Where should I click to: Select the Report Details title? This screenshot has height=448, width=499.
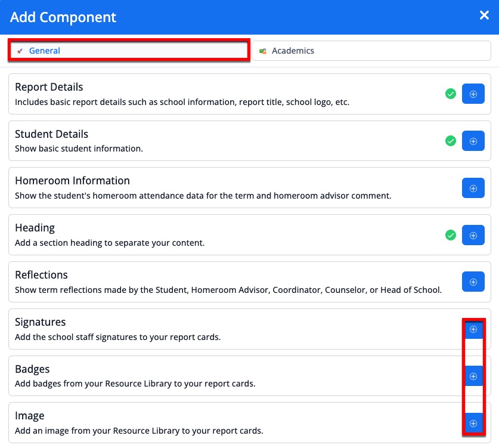click(x=49, y=87)
